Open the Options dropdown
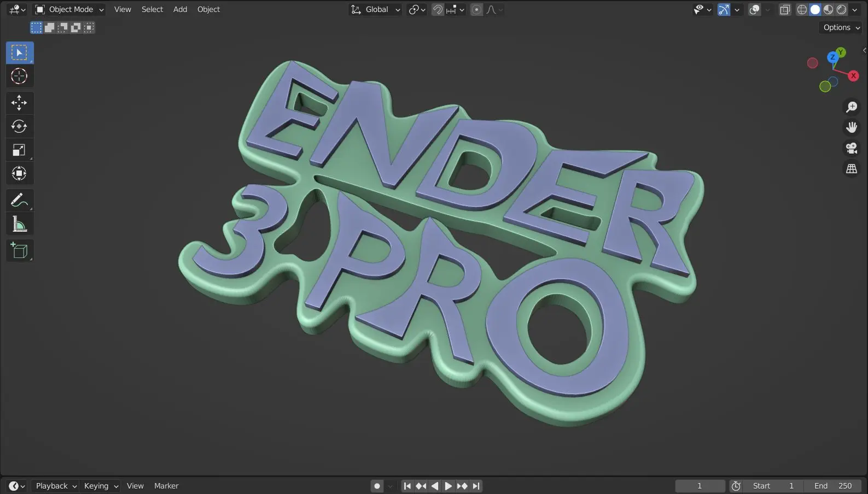 pyautogui.click(x=841, y=27)
